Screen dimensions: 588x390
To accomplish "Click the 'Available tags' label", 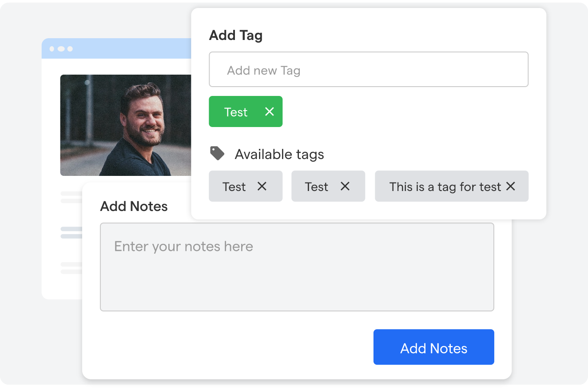I will point(279,154).
